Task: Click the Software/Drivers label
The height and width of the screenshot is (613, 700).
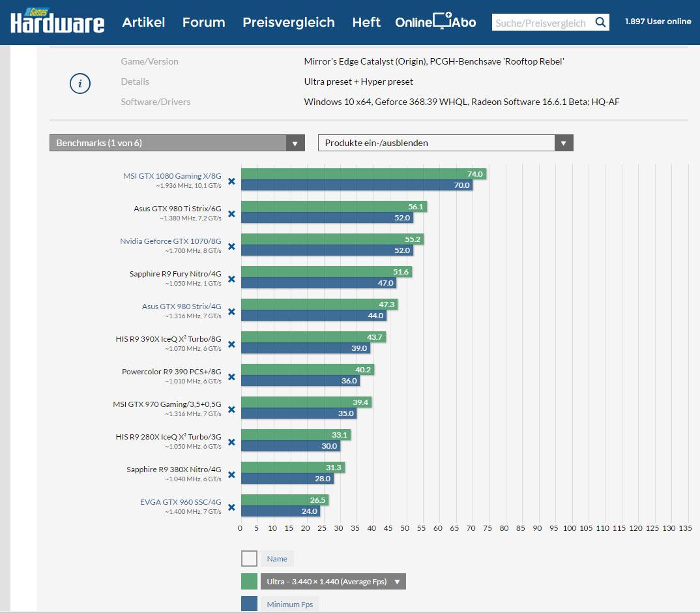Action: (x=155, y=102)
